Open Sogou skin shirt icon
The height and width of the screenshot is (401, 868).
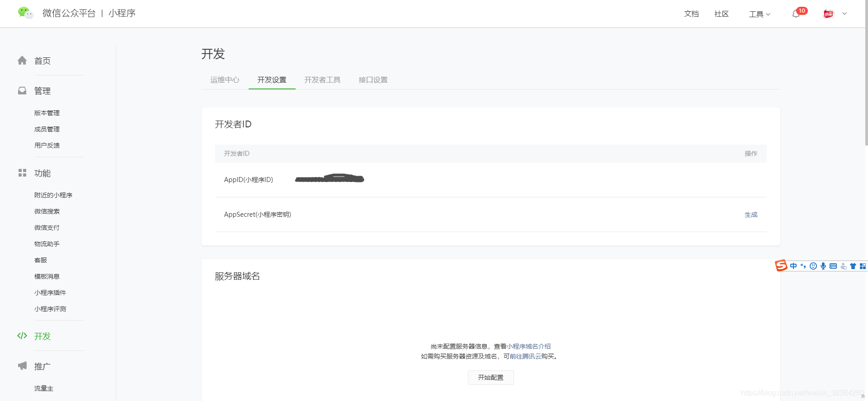(x=853, y=266)
